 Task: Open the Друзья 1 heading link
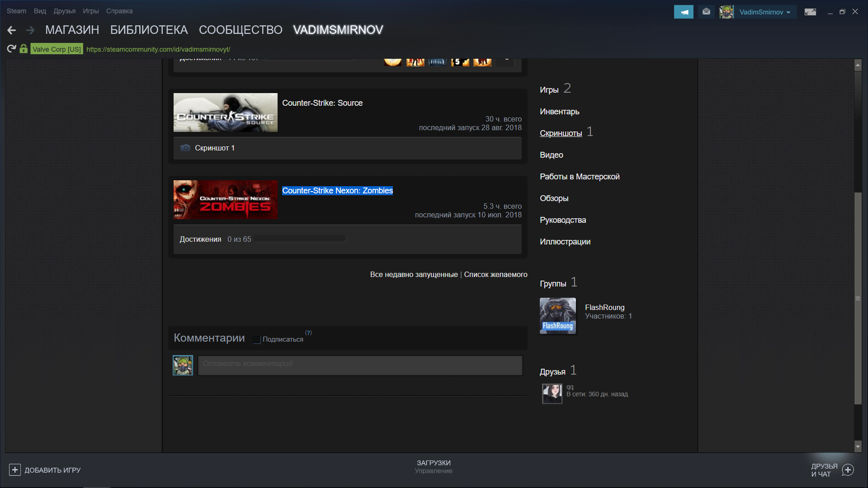click(x=558, y=371)
